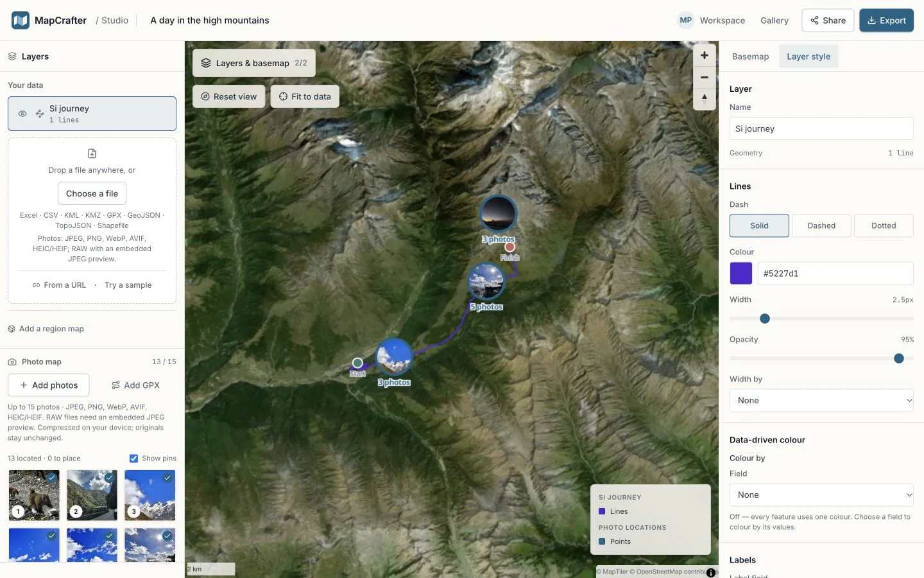Click Add photos button

pyautogui.click(x=49, y=385)
